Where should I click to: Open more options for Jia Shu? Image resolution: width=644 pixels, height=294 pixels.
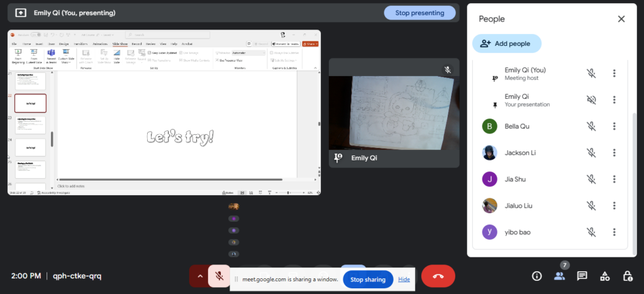click(614, 179)
